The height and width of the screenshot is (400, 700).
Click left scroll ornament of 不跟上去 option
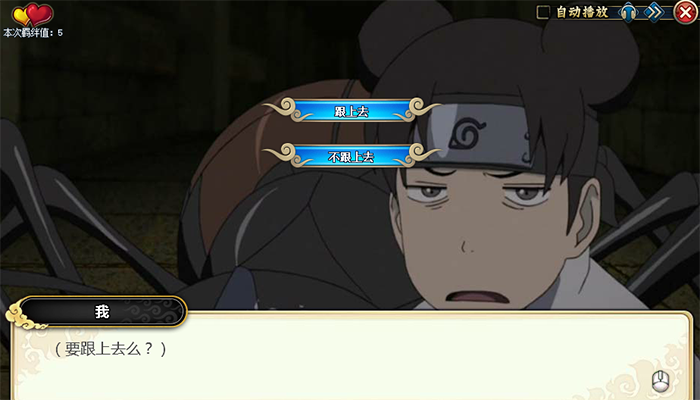pos(284,155)
